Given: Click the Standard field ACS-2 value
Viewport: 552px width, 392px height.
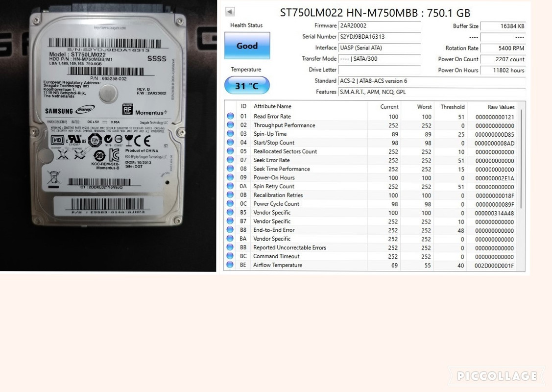Looking at the screenshot, I should coord(432,81).
